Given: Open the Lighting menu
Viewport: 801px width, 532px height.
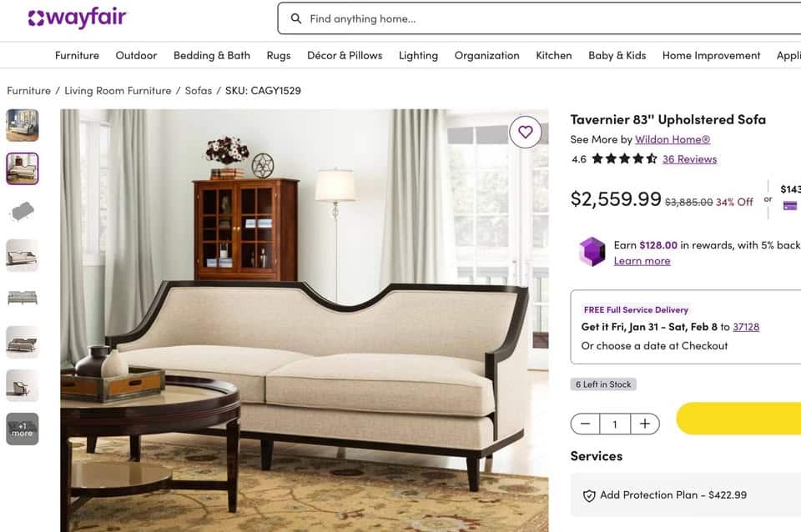Looking at the screenshot, I should pyautogui.click(x=418, y=55).
